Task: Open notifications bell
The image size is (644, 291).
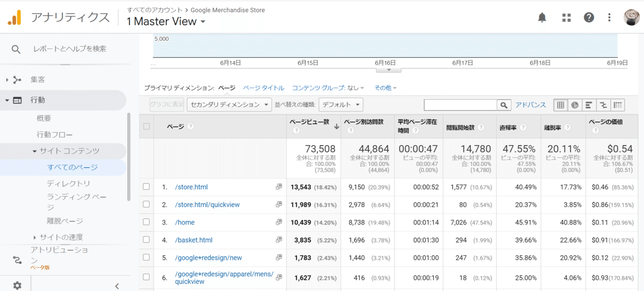Action: tap(542, 18)
